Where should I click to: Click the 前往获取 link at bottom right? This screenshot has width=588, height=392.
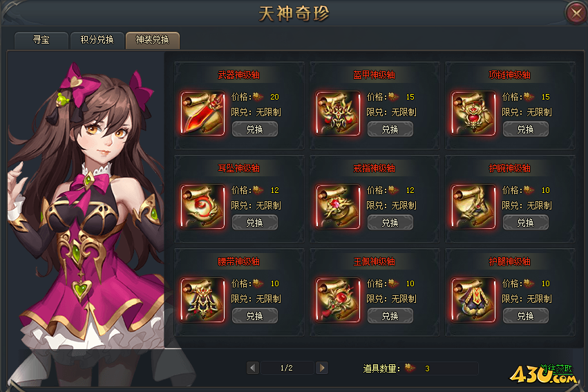coord(556,368)
